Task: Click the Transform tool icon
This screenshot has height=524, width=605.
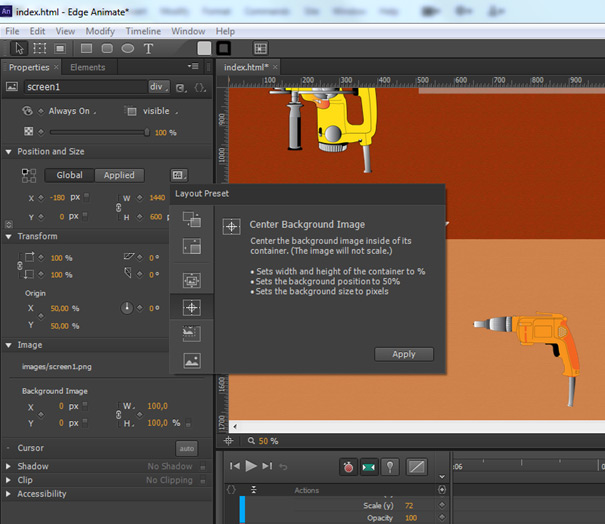Action: pyautogui.click(x=39, y=48)
